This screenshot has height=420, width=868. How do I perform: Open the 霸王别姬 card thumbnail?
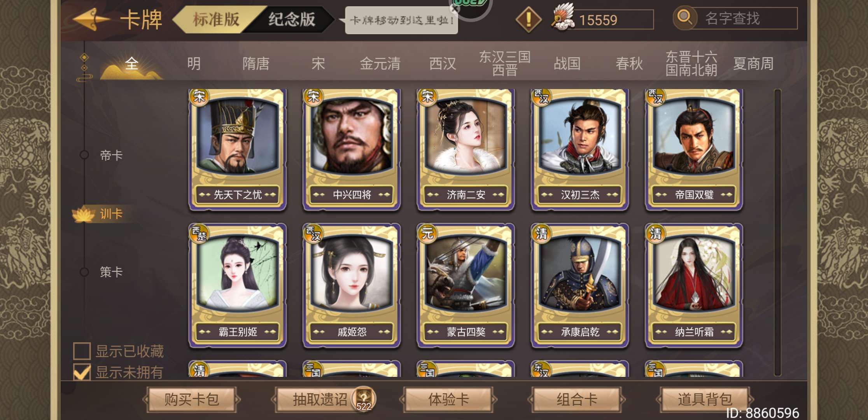click(238, 285)
